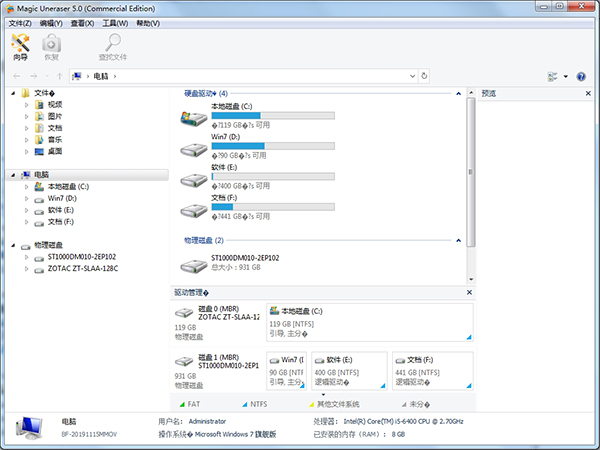Expand the 图片 tree node

coord(26,116)
